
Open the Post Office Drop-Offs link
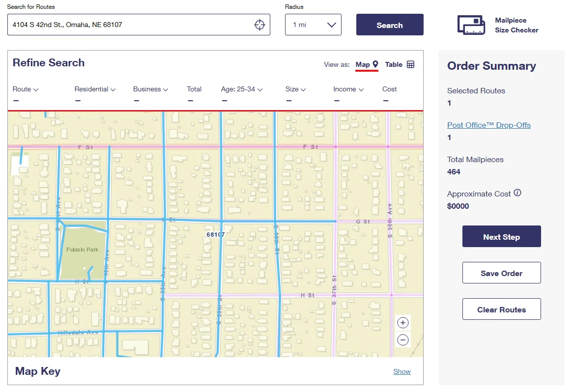(x=488, y=125)
